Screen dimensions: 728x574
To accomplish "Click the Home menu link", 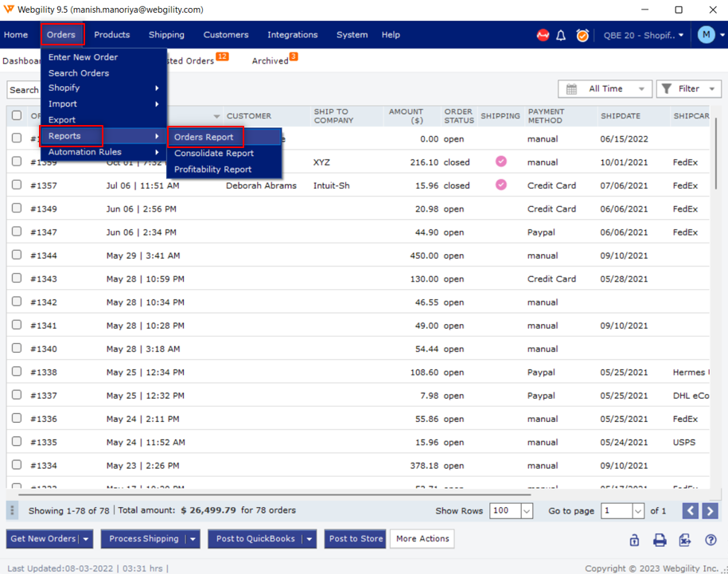I will 16,35.
